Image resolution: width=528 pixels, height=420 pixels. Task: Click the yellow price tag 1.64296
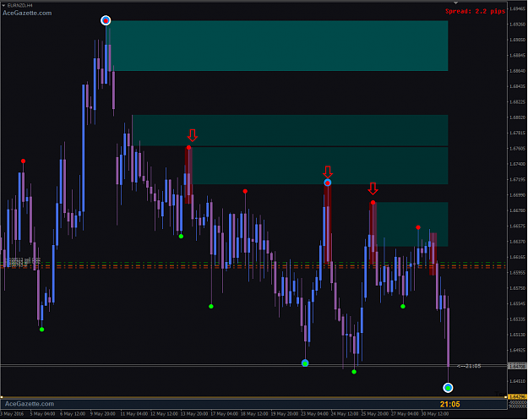[517, 396]
